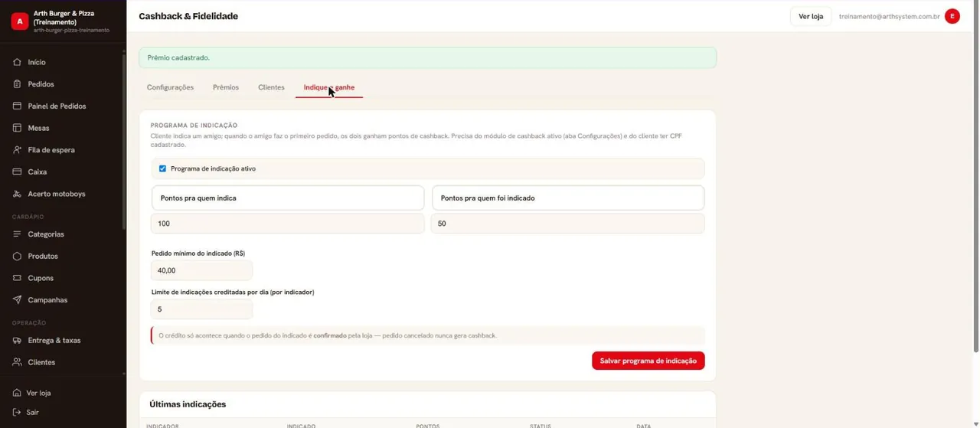Click the Sair logout icon
Screen dimensions: 980x428
click(x=17, y=412)
